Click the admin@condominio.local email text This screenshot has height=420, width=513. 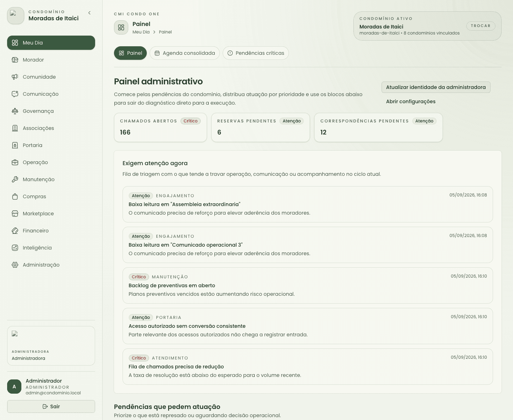[53, 393]
